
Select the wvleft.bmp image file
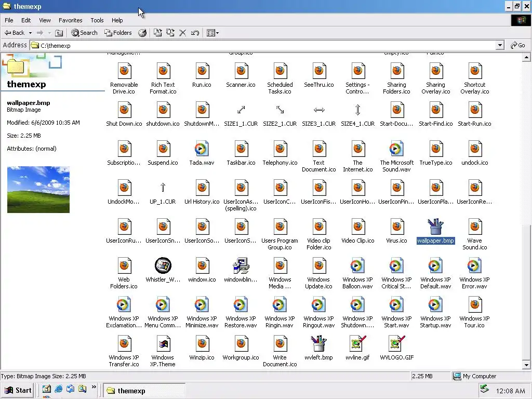pyautogui.click(x=318, y=349)
